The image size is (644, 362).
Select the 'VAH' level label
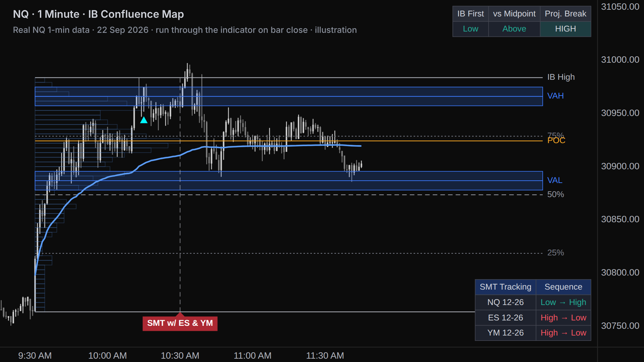(x=555, y=96)
